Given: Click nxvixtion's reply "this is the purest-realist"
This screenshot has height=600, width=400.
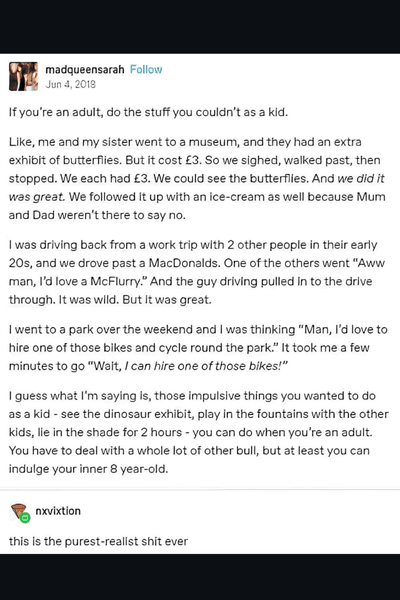Looking at the screenshot, I should tap(98, 541).
